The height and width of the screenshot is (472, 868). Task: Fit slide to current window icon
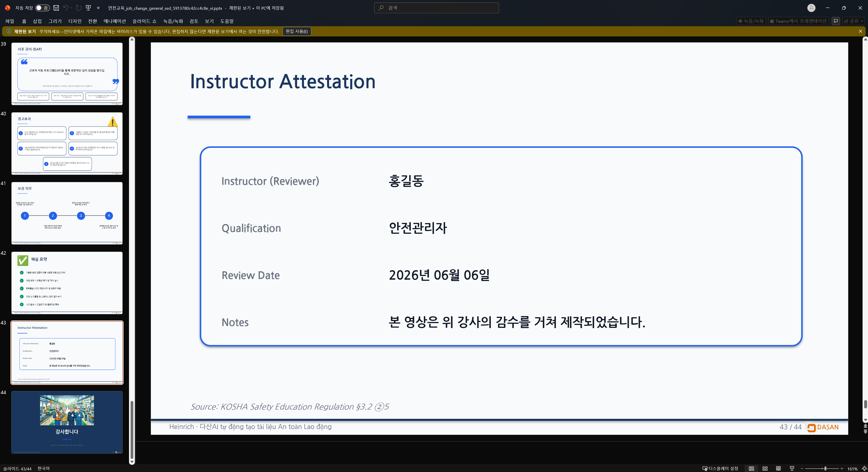(x=864, y=469)
